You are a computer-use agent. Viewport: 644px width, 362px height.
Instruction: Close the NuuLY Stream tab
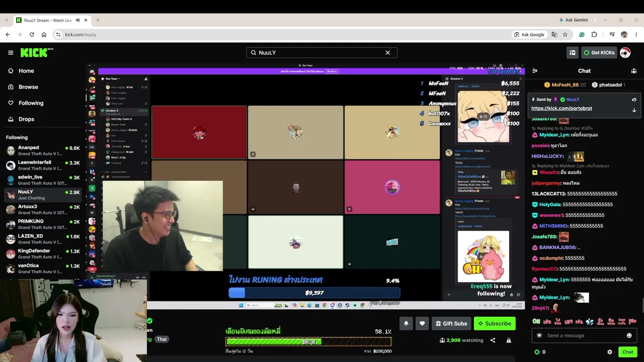pyautogui.click(x=86, y=20)
